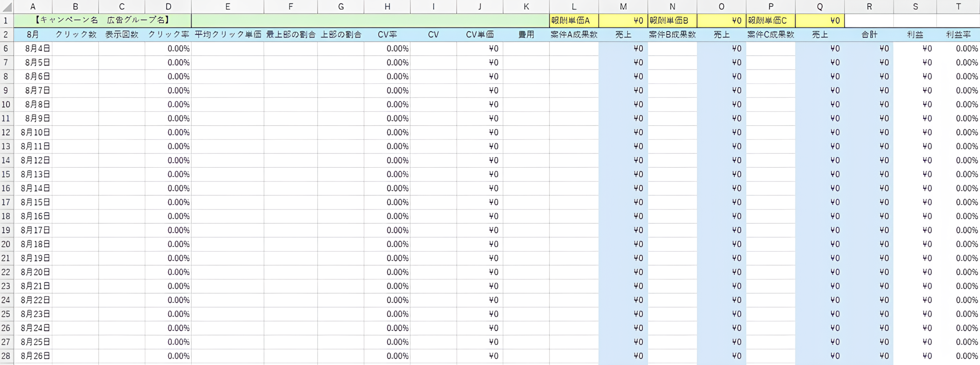Select column M header

tap(623, 7)
